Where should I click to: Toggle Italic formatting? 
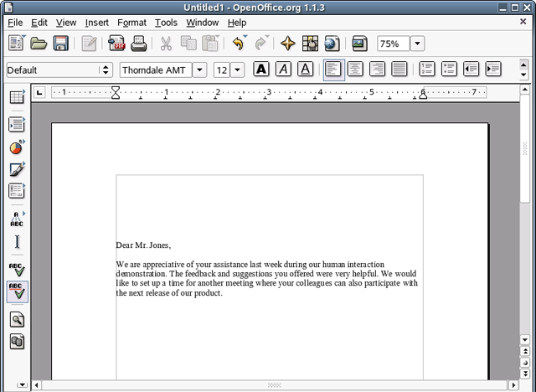pos(283,70)
